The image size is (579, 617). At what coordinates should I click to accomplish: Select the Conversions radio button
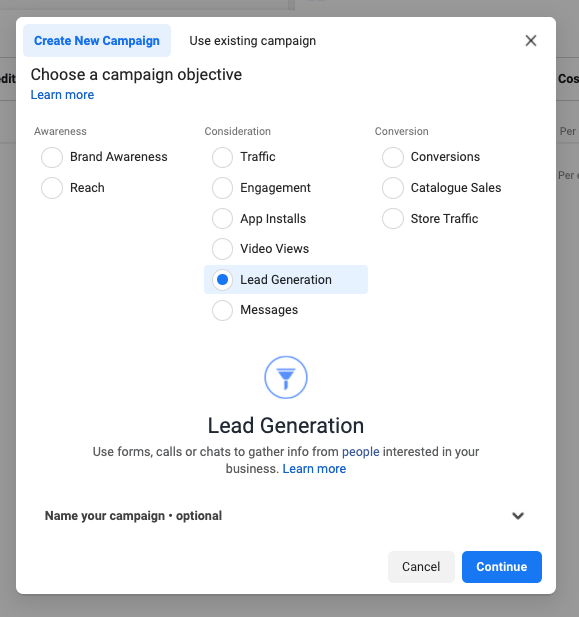[393, 157]
